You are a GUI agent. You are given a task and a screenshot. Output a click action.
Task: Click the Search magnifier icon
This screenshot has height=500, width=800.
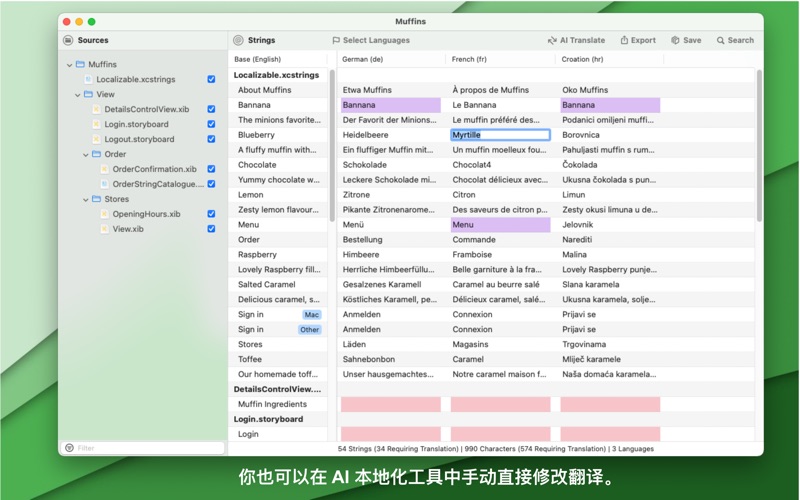(720, 40)
